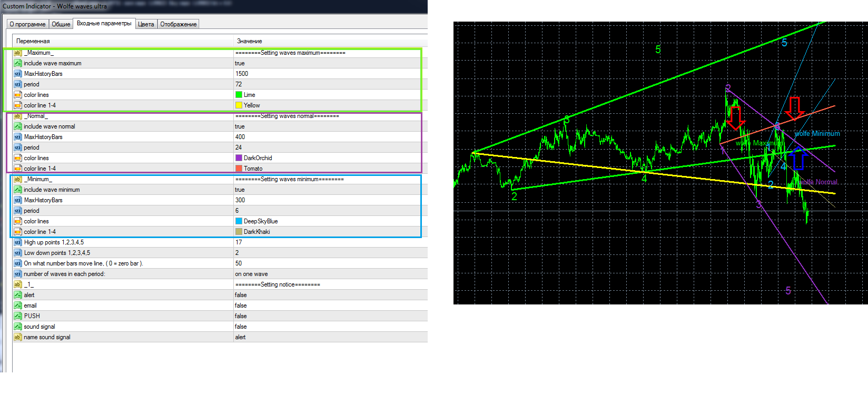Click the integer icon beside Low down points 1,2,3,4,5
Viewport: 868px width, 404px height.
[17, 253]
